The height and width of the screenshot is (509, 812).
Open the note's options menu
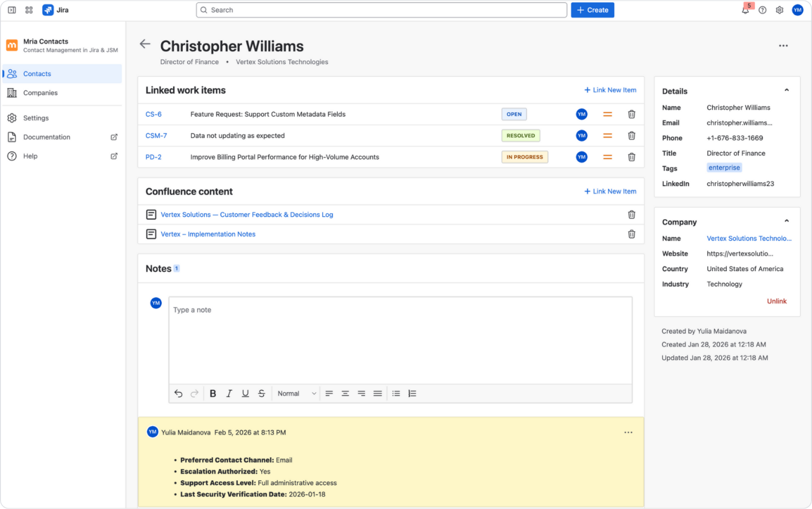[628, 432]
